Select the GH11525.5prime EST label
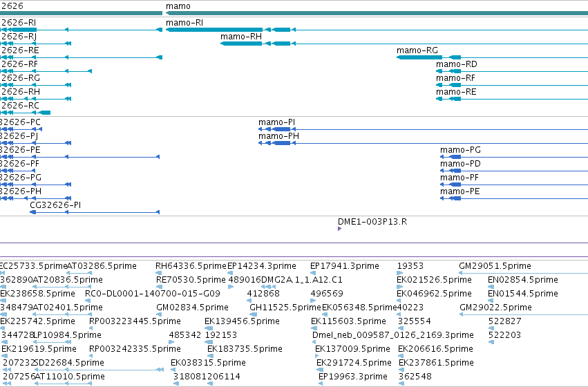Screen dimensions: 588x387 285,308
